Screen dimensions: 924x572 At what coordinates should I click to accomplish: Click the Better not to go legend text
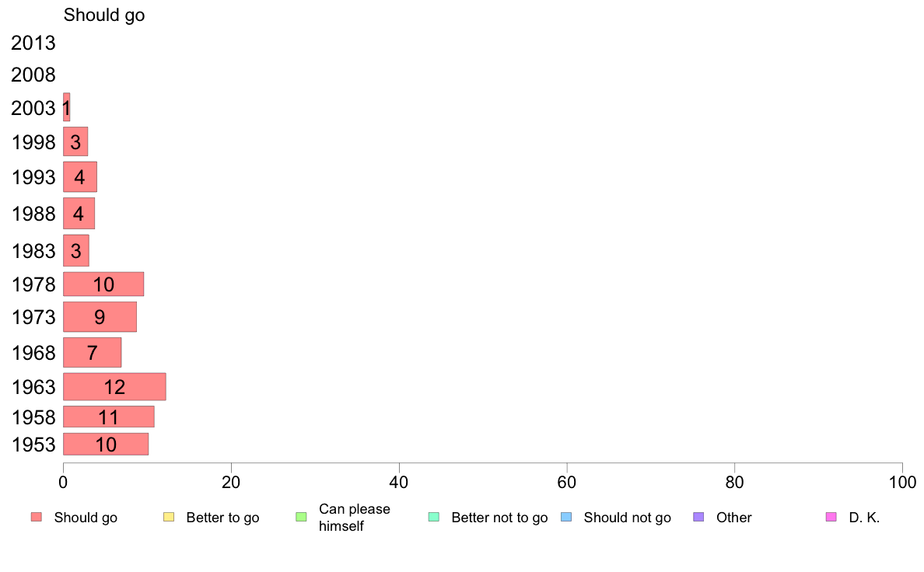(x=499, y=518)
